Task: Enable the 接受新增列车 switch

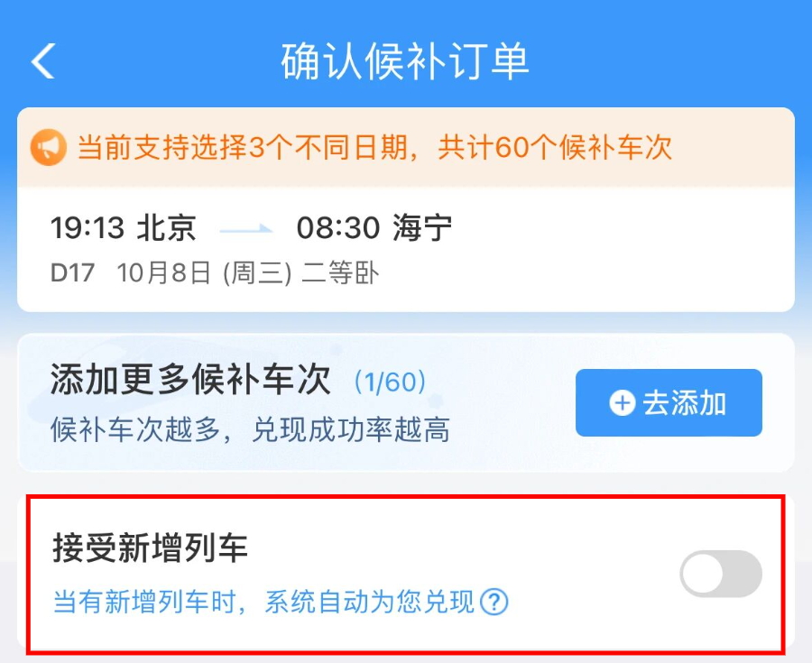Action: point(720,574)
